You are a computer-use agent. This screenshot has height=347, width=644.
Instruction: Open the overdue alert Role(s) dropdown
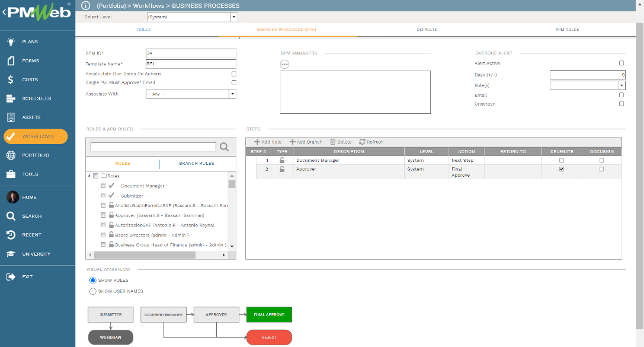pyautogui.click(x=622, y=85)
